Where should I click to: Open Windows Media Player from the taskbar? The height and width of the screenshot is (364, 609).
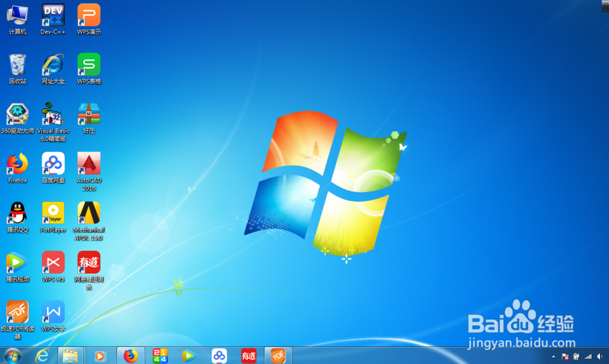point(100,355)
